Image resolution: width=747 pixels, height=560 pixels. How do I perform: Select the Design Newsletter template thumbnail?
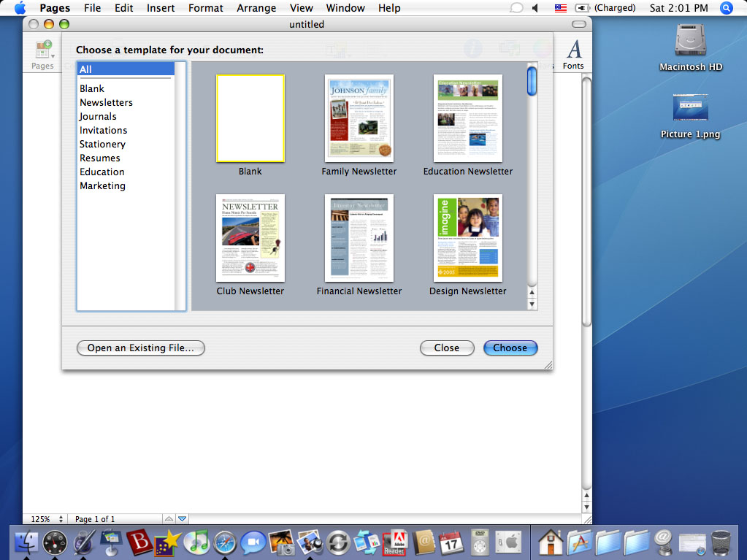468,237
